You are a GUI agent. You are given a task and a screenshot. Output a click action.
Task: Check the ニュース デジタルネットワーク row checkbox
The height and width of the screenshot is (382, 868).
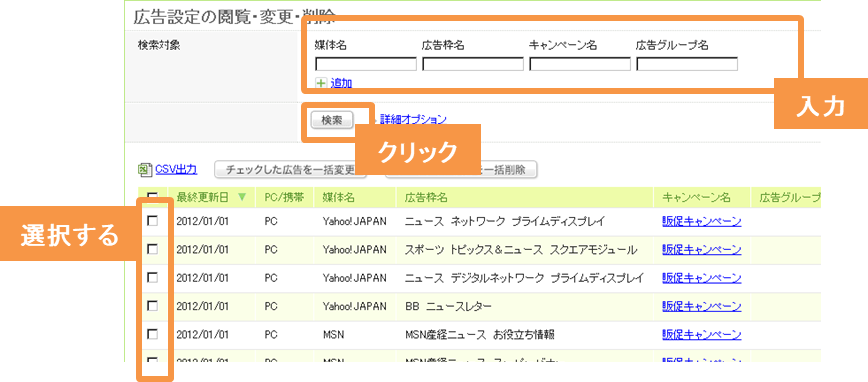point(152,277)
